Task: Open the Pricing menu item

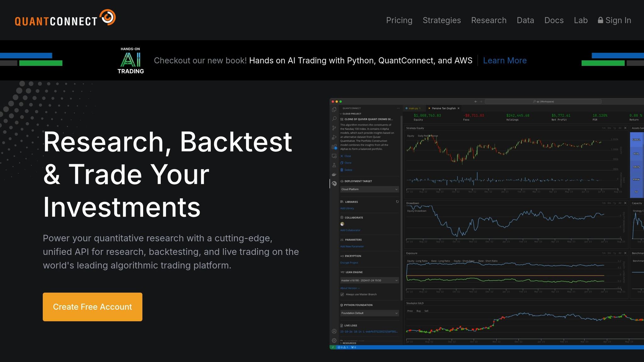Action: tap(399, 20)
